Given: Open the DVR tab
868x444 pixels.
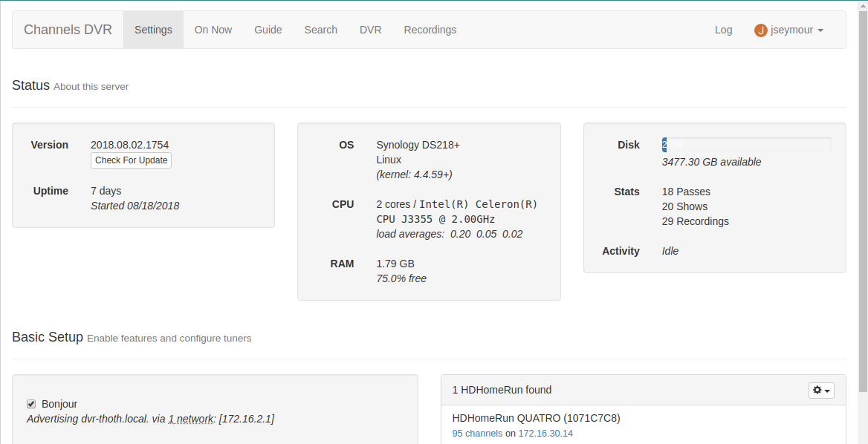Looking at the screenshot, I should [370, 30].
